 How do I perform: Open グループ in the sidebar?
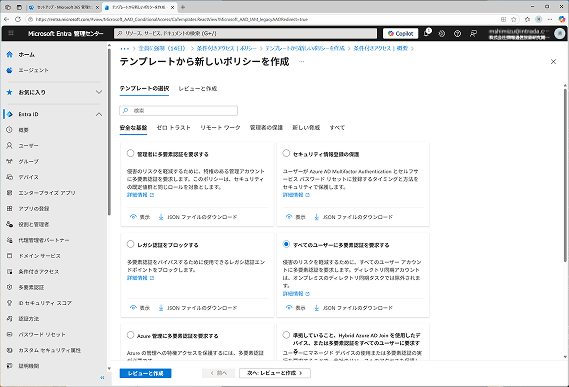tap(28, 161)
